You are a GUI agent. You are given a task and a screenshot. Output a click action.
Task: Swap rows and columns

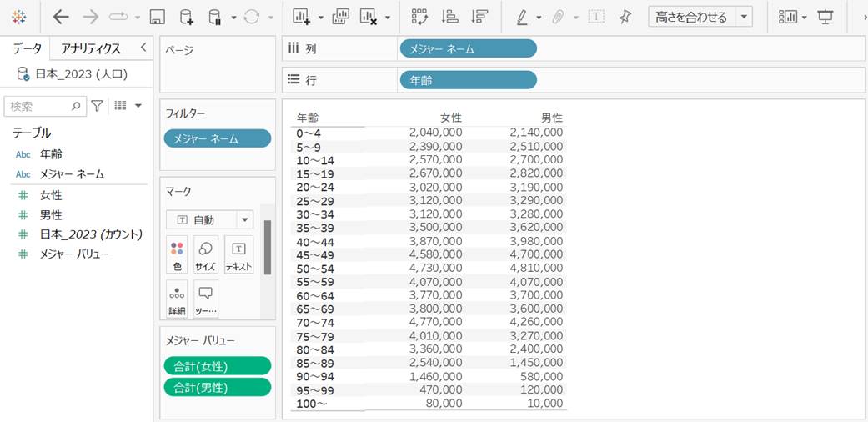coord(419,17)
